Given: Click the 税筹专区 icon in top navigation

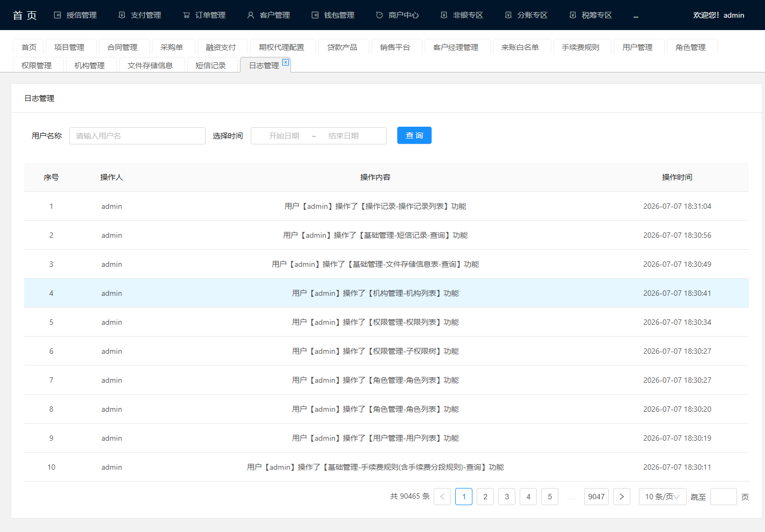Looking at the screenshot, I should (x=573, y=15).
